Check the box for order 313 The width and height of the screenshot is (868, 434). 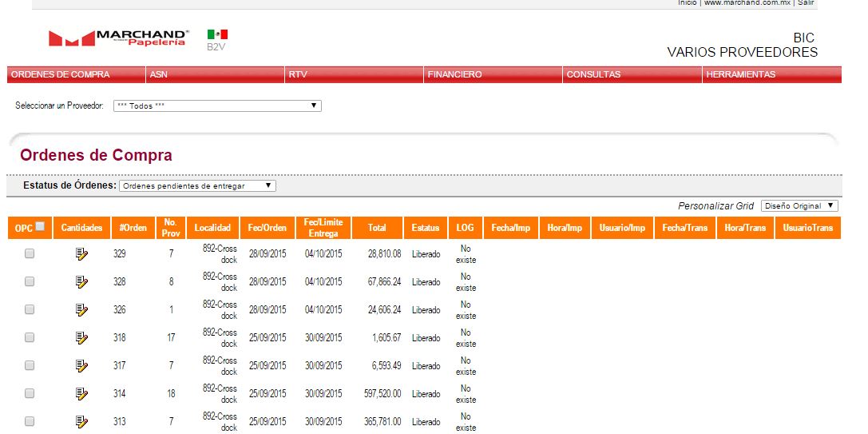click(30, 421)
